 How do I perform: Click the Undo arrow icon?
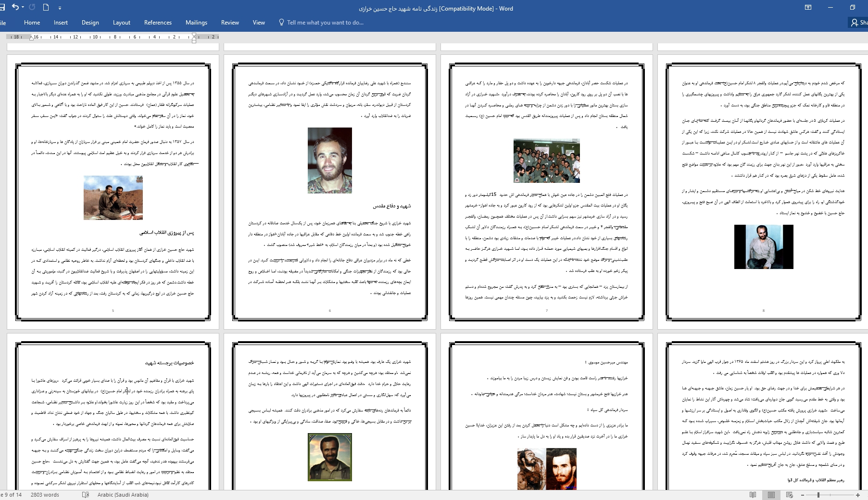[15, 7]
